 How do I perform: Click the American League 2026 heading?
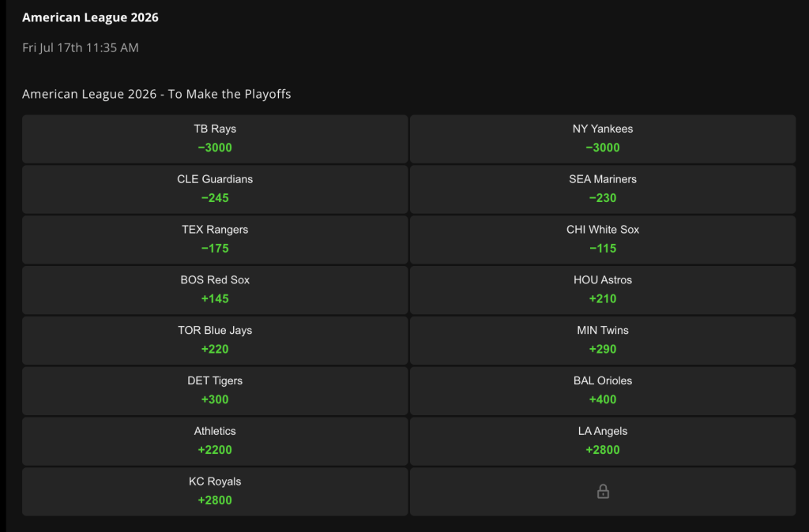click(90, 17)
